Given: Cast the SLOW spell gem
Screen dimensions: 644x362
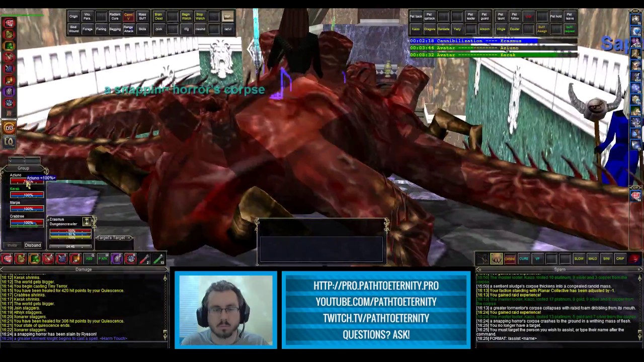Looking at the screenshot, I should [579, 259].
